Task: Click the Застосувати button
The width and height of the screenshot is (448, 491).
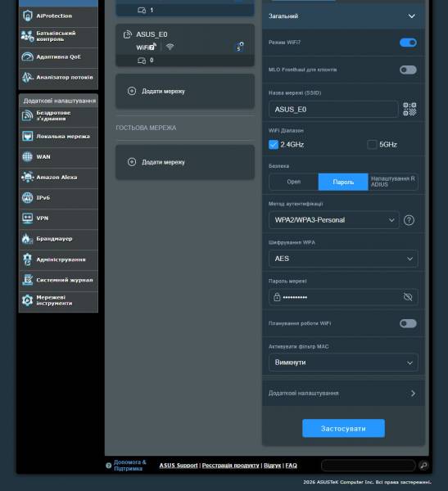Action: pos(343,428)
